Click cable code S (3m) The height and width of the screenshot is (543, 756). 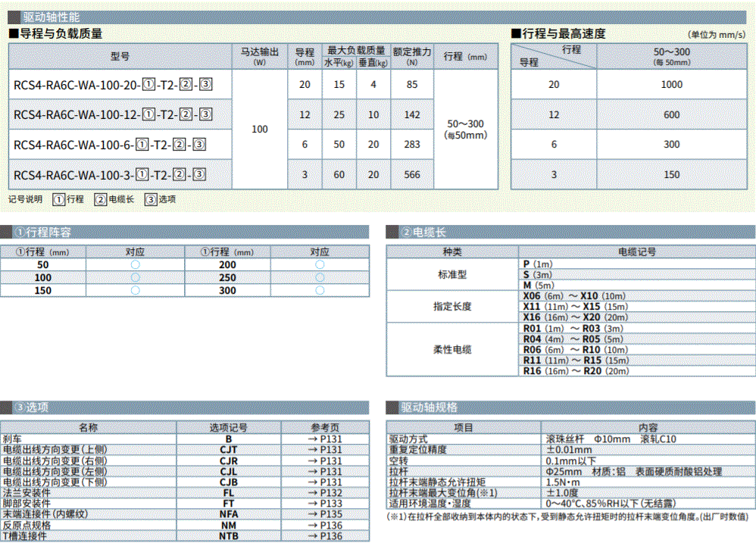coord(538,275)
